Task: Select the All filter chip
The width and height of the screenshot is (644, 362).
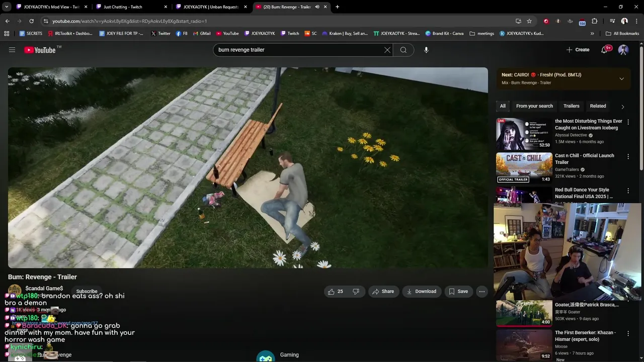Action: click(x=503, y=106)
